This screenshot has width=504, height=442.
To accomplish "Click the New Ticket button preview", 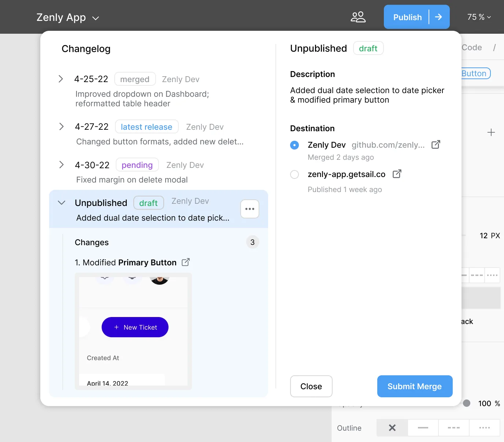I will tap(135, 327).
